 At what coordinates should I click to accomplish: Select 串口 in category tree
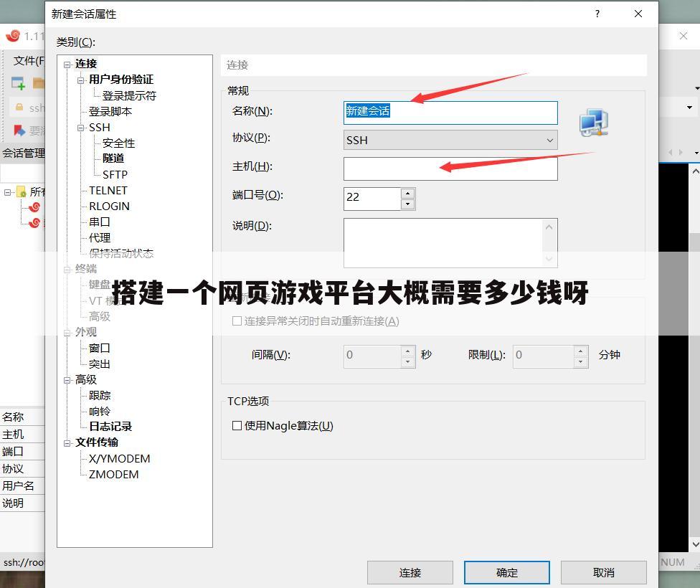click(100, 222)
